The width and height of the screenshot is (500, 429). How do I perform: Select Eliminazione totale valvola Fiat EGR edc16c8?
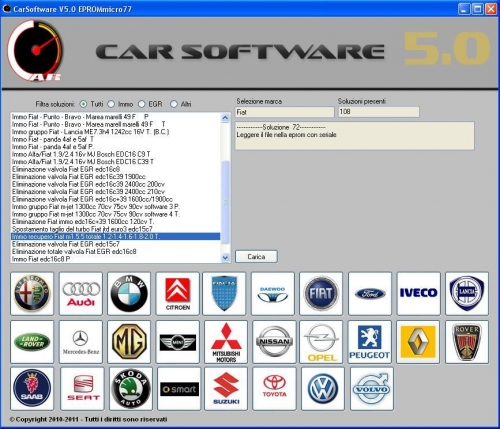point(115,252)
